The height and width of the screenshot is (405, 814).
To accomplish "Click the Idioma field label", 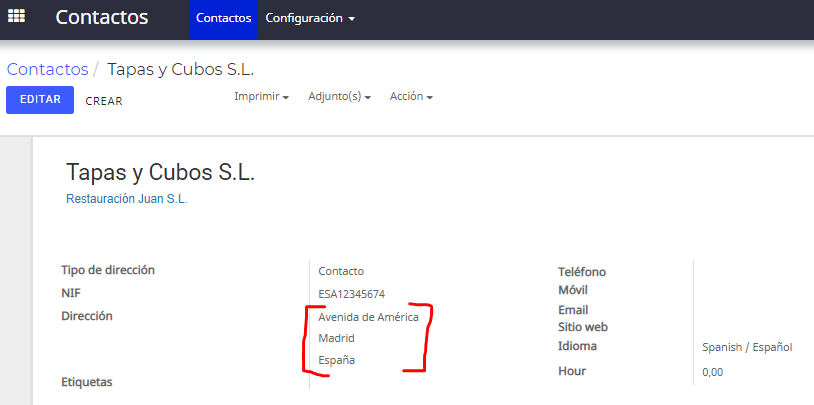I will [x=577, y=346].
